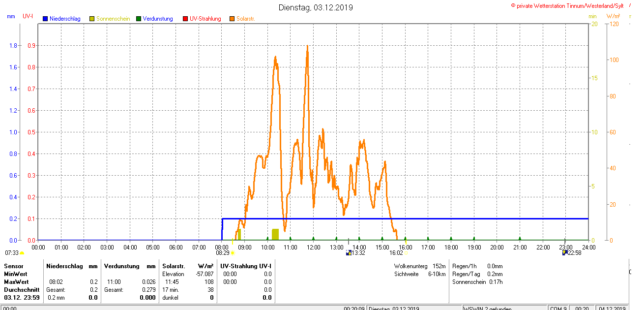This screenshot has height=310, width=644.
Task: Click the solar radiation peak near 11:45
Action: [x=307, y=46]
